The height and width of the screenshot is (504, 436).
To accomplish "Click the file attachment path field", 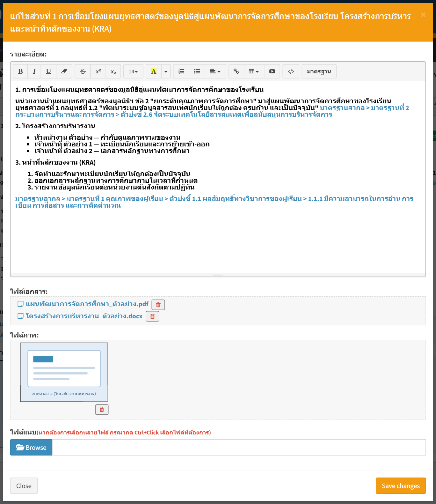I will tap(239, 448).
